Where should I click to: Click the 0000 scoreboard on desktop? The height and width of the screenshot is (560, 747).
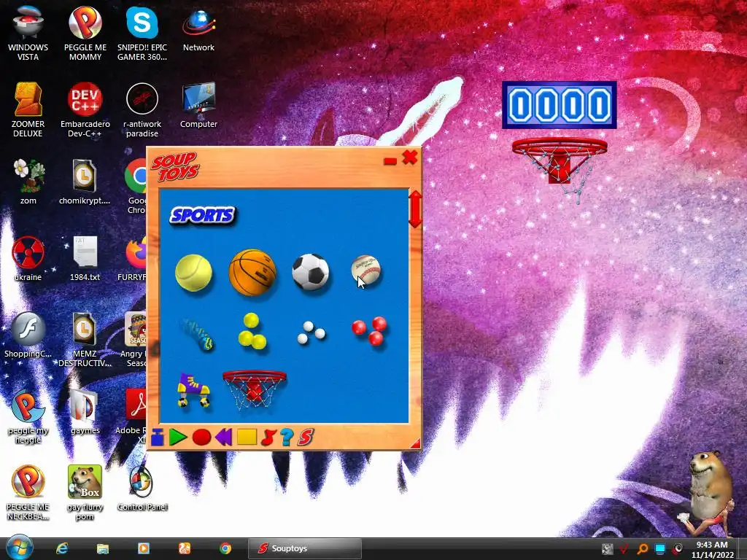560,105
